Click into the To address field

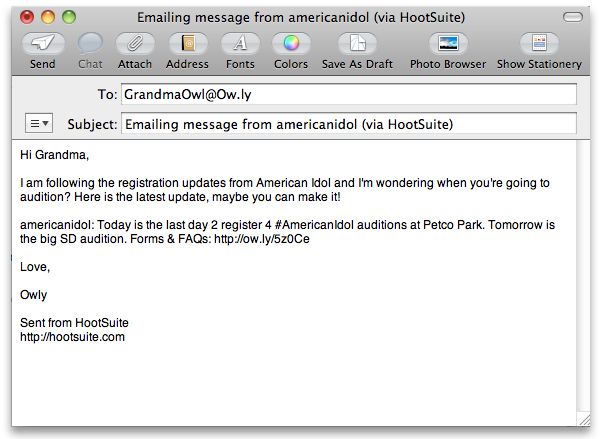pos(349,94)
